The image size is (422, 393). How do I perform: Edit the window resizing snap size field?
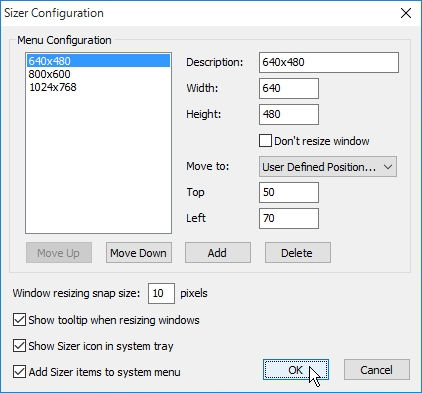[161, 293]
